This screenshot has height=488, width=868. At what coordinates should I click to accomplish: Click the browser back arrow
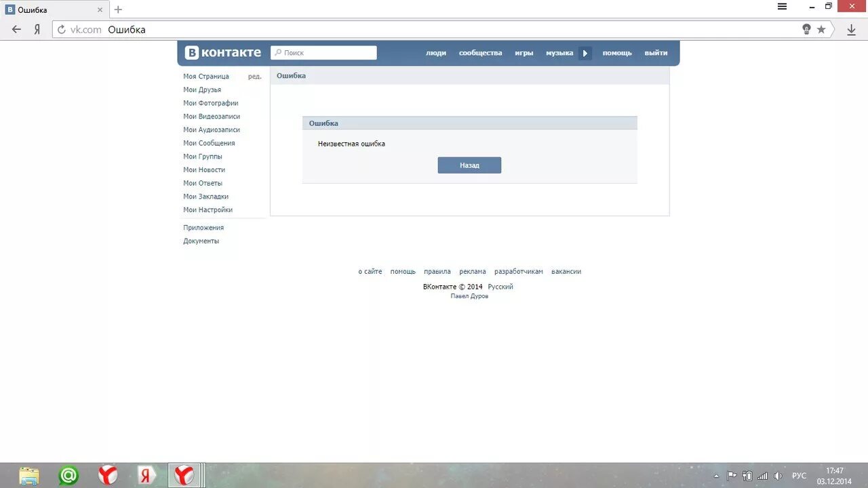click(16, 30)
